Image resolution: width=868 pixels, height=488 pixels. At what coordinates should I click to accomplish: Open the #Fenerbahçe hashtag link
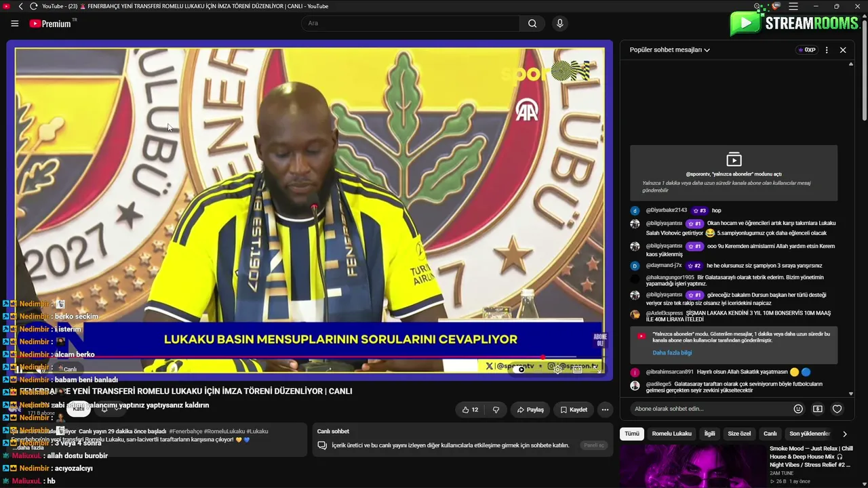click(184, 431)
